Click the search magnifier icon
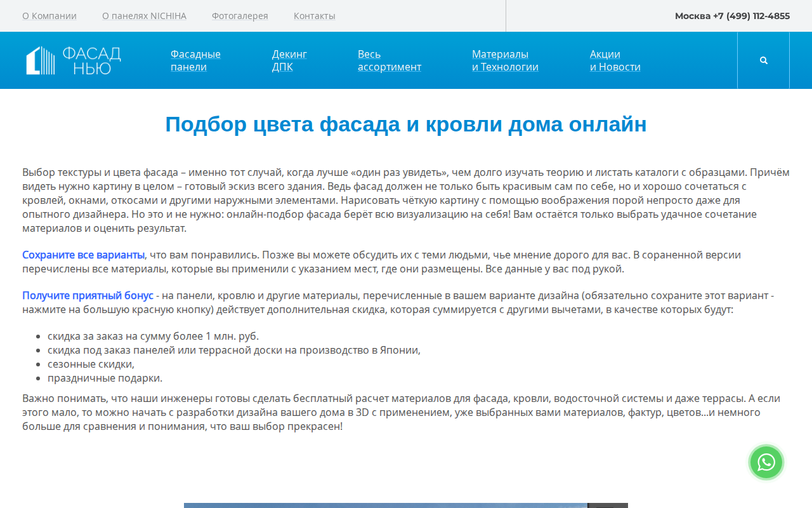Screen dimensions: 812x508 coord(764,60)
